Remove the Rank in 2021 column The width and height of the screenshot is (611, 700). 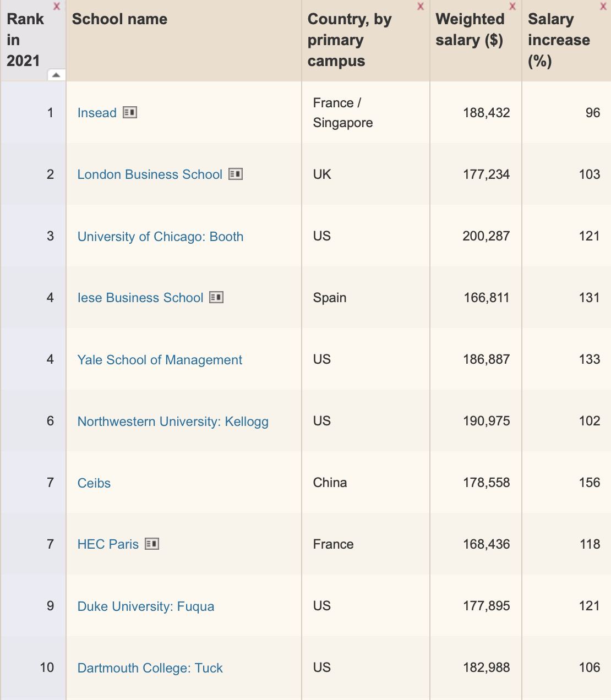56,6
